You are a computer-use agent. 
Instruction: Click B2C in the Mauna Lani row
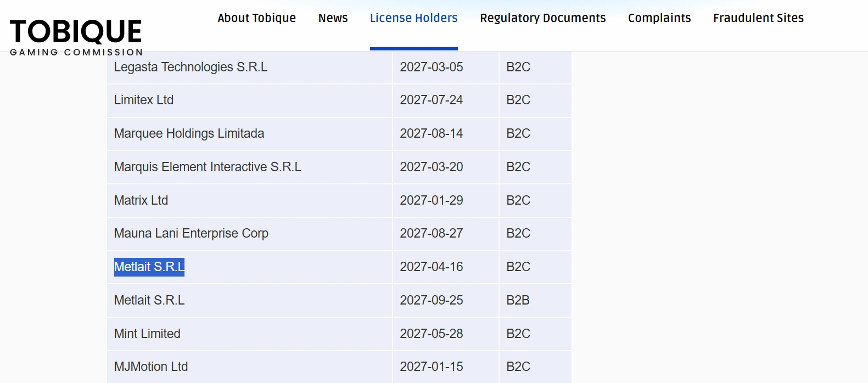[518, 233]
